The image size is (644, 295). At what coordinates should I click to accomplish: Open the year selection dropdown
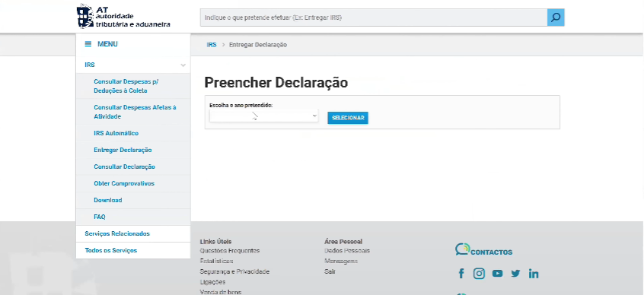tap(263, 116)
